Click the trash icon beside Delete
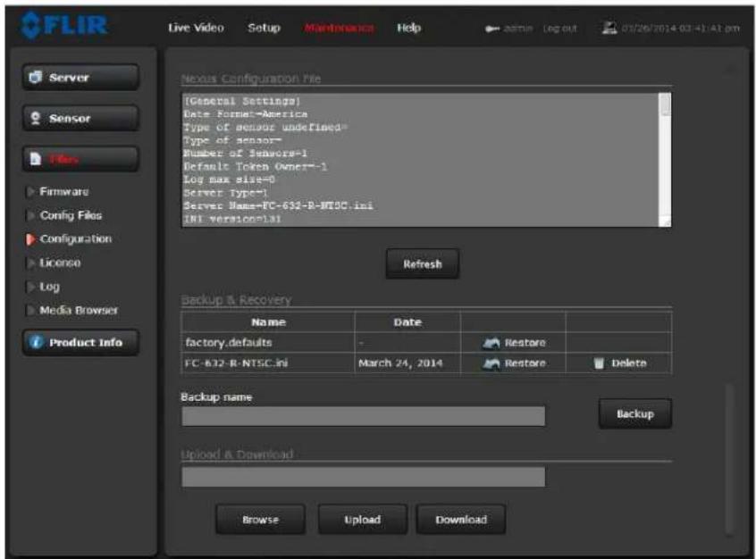Image resolution: width=756 pixels, height=559 pixels. [x=599, y=363]
